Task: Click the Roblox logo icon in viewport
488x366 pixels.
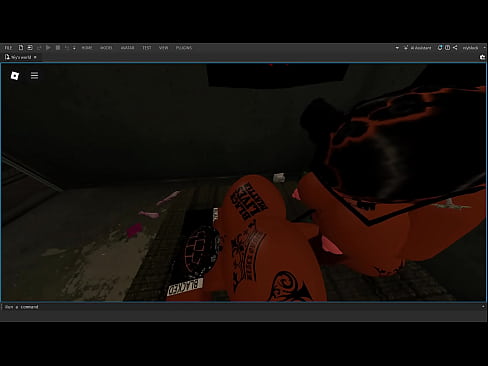Action: pos(15,76)
